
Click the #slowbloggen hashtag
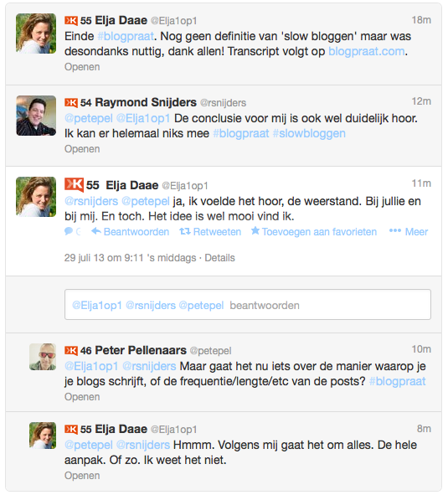309,133
